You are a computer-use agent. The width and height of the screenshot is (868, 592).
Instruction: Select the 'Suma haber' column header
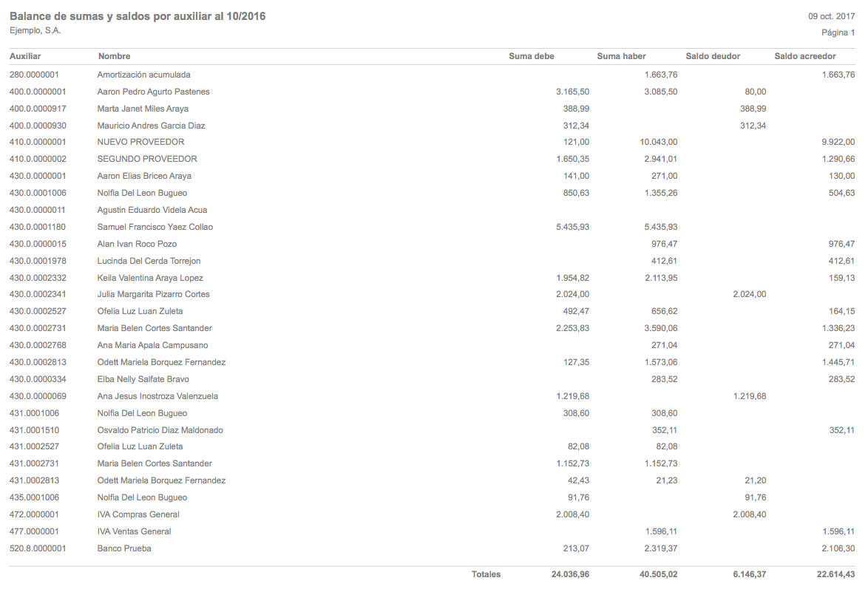tap(621, 56)
